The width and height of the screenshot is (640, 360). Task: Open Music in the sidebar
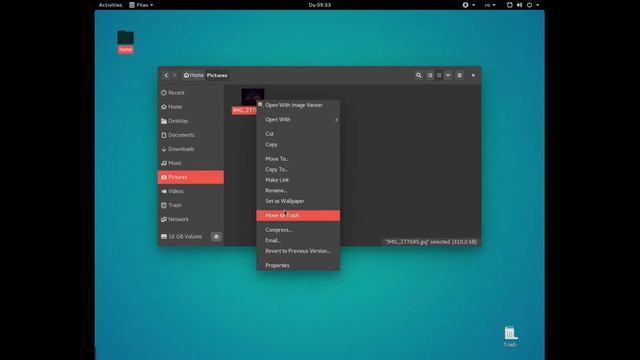(x=191, y=163)
